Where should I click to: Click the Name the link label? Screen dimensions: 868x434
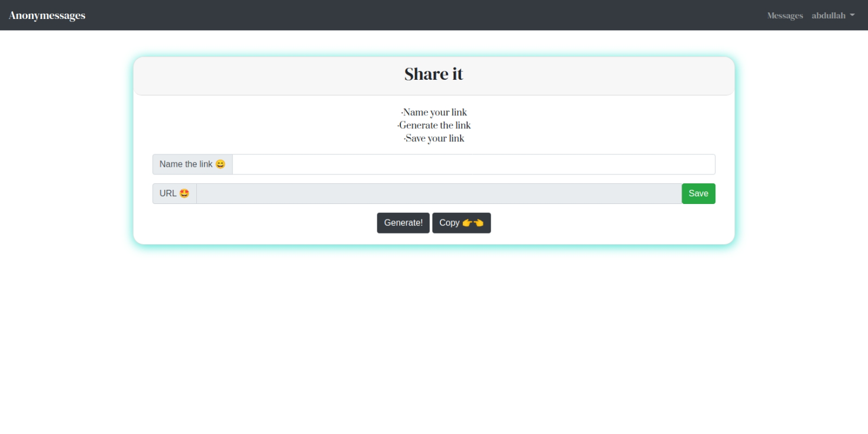point(187,164)
